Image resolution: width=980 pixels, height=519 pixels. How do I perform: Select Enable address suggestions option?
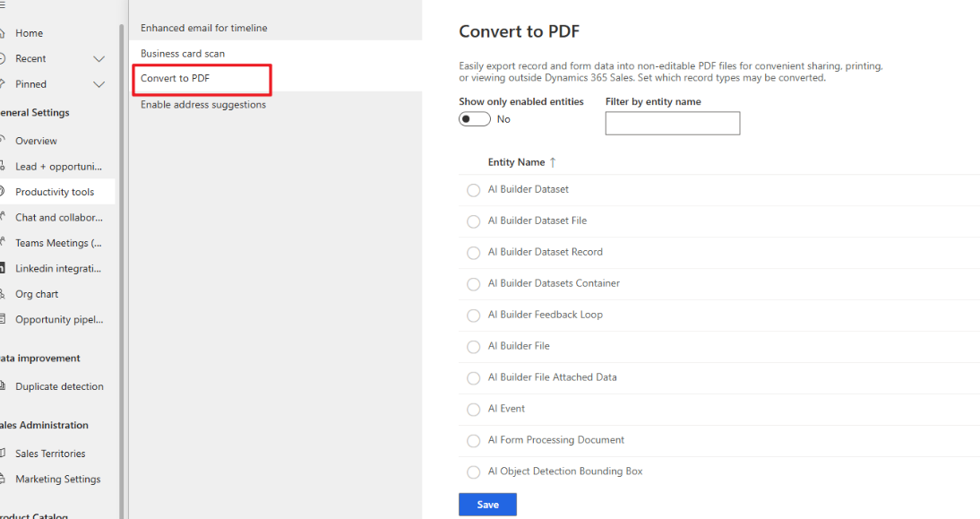click(x=203, y=104)
